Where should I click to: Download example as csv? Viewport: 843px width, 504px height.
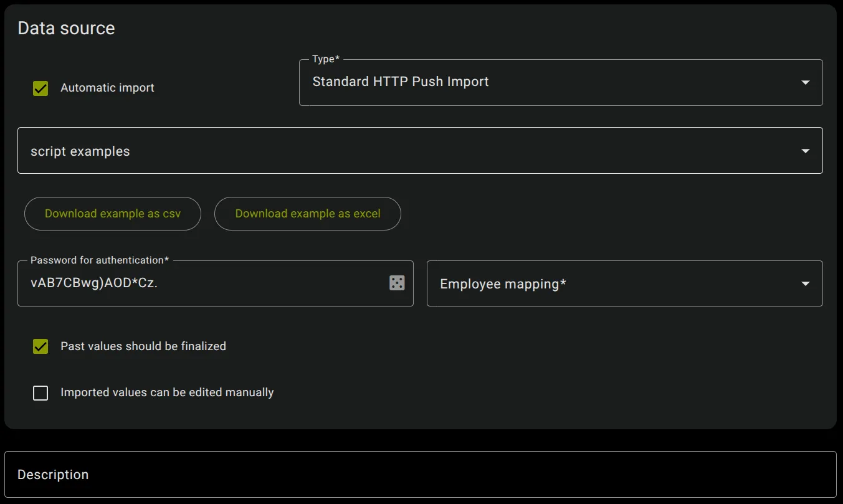point(112,213)
